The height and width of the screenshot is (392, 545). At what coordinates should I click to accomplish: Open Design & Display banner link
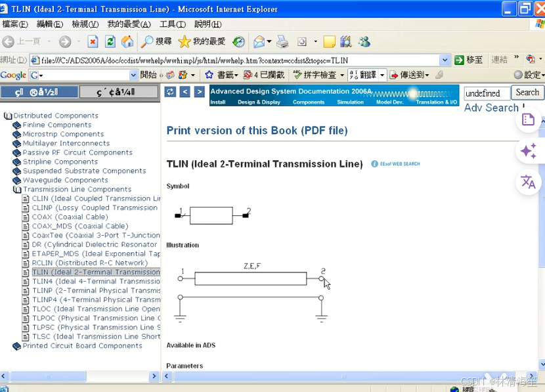[259, 102]
